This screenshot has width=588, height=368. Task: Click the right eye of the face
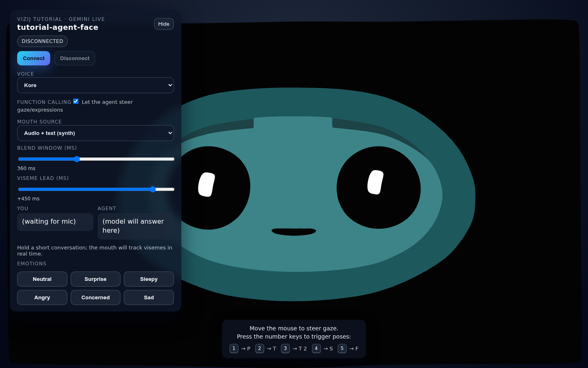(379, 188)
